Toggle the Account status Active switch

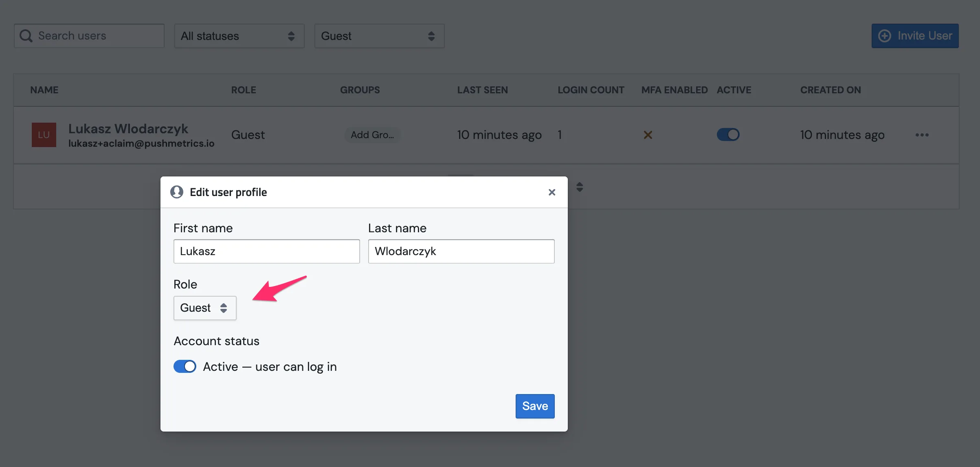[x=185, y=366]
